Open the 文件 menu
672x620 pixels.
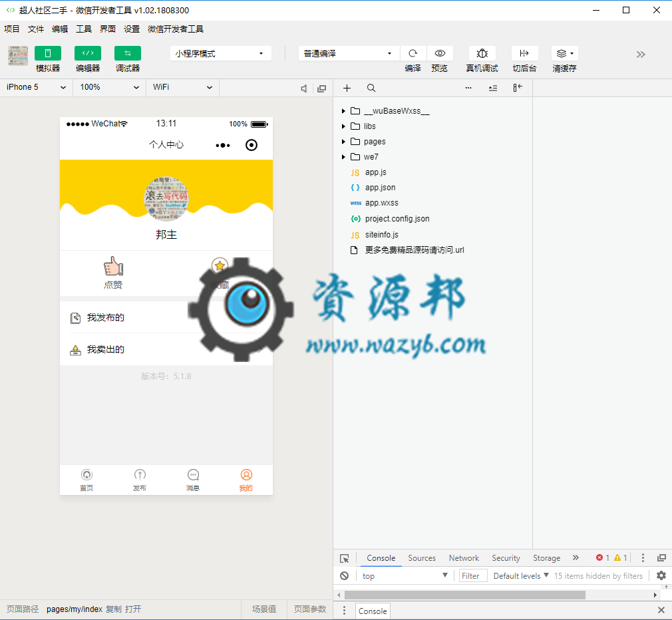click(36, 29)
